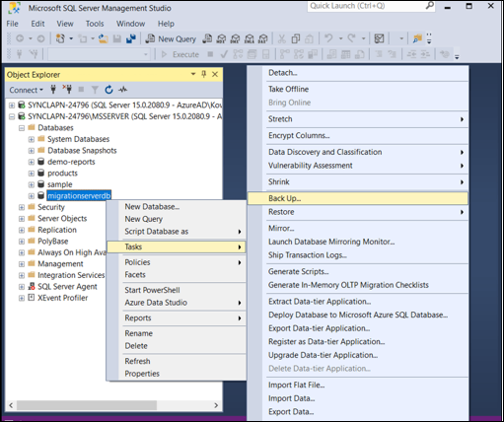This screenshot has height=422, width=504.
Task: Expand the SQL Server Agent node
Action: click(x=22, y=287)
